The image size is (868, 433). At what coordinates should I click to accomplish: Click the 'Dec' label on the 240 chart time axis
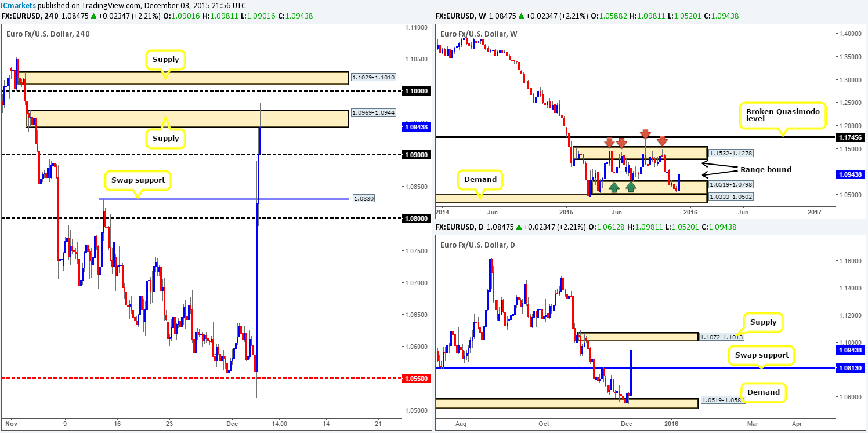232,424
